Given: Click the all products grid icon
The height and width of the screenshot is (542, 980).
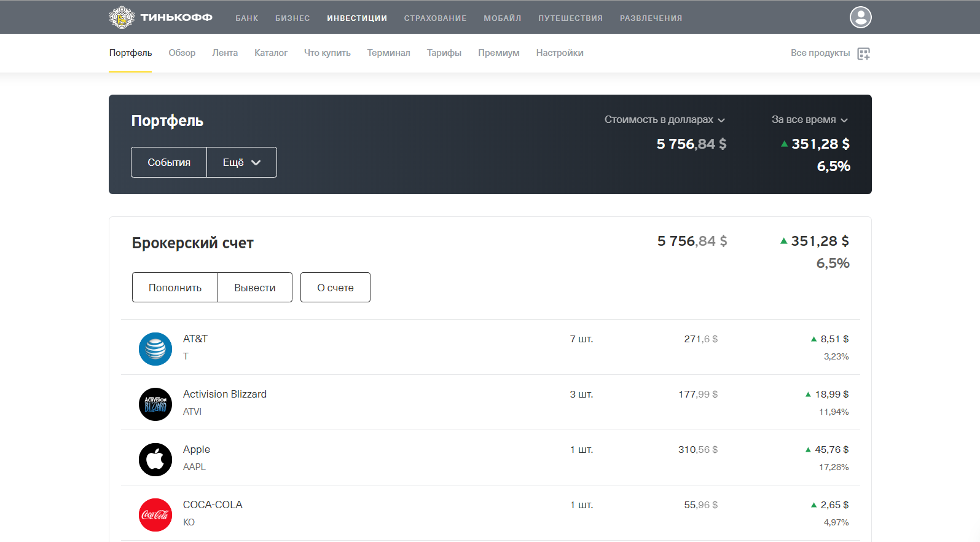Looking at the screenshot, I should point(864,53).
